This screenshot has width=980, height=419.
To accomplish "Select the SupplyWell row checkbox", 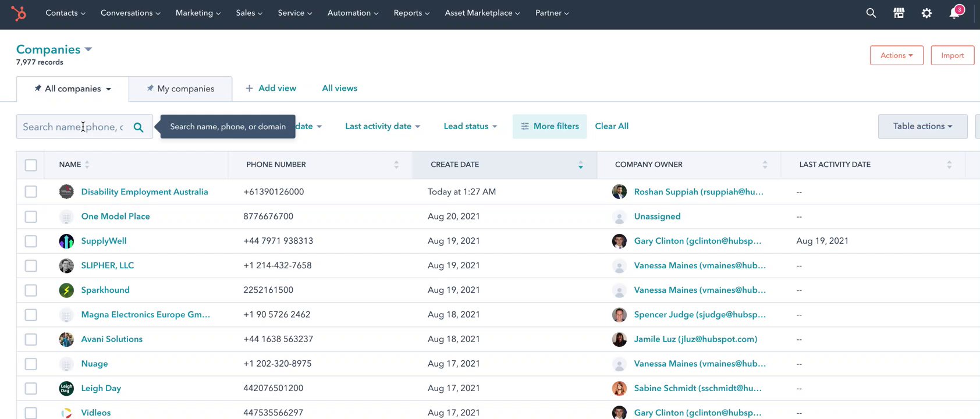I will point(31,241).
